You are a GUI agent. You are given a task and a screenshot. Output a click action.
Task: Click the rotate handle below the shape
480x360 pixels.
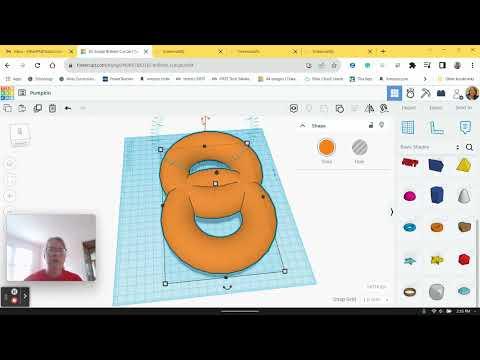pos(227,287)
